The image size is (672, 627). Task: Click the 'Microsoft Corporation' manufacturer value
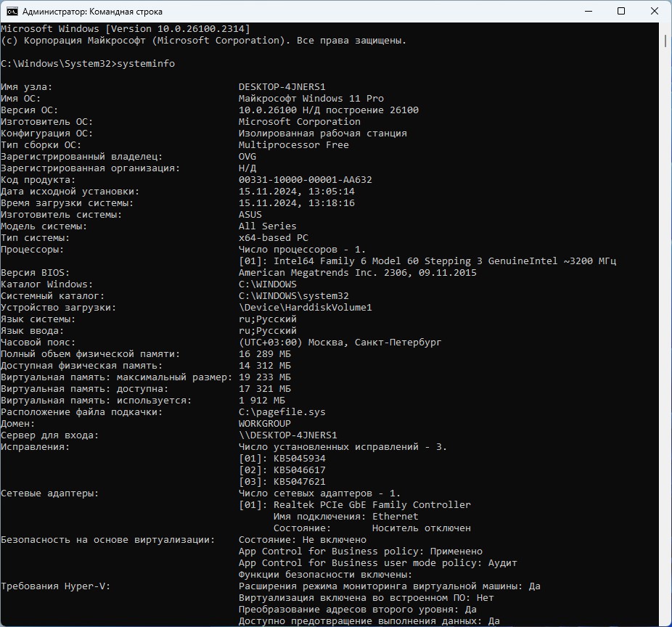point(300,121)
